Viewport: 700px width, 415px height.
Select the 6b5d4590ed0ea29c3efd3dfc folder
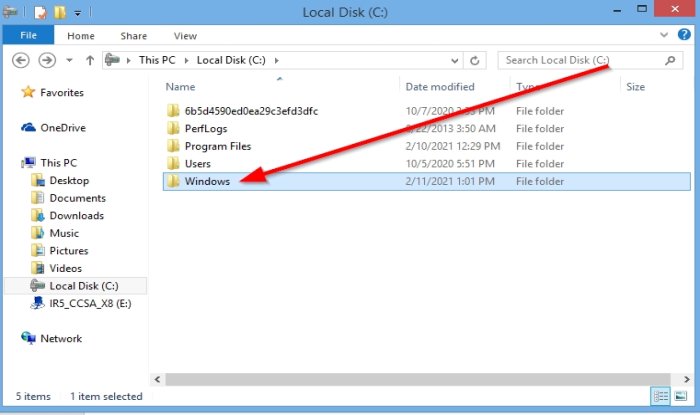pos(251,111)
